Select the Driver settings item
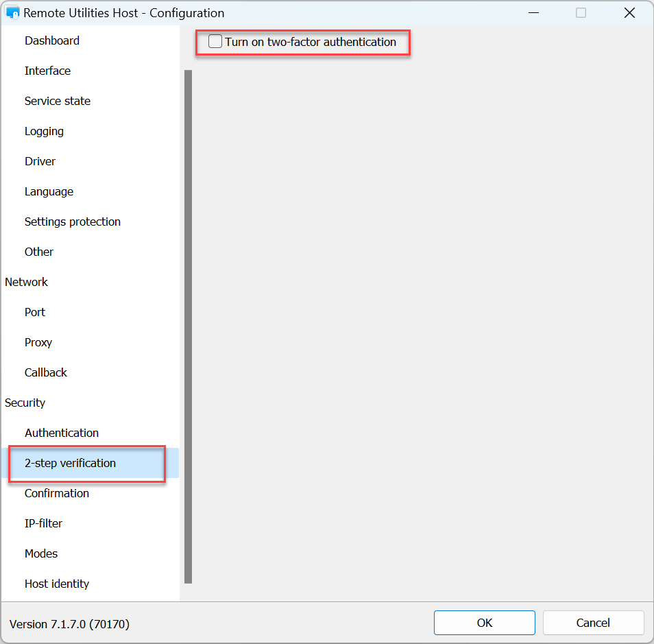Image resolution: width=654 pixels, height=644 pixels. [40, 161]
